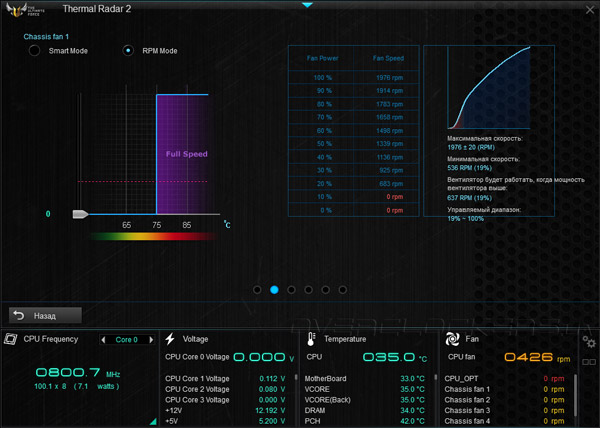Select previous CPU core with left arrow
This screenshot has height=428, width=600.
click(x=103, y=340)
